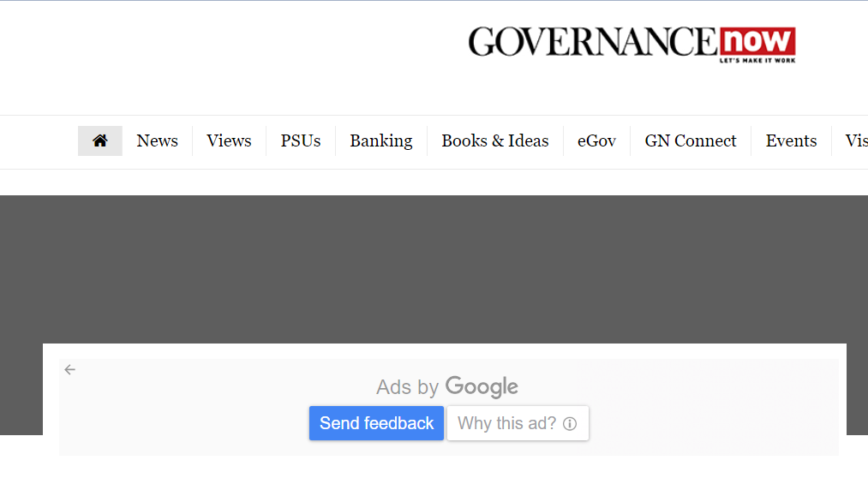Go to the Home page icon

click(x=99, y=141)
